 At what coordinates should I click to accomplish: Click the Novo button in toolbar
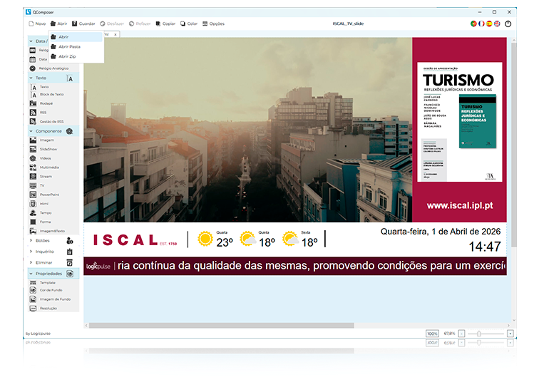click(36, 24)
